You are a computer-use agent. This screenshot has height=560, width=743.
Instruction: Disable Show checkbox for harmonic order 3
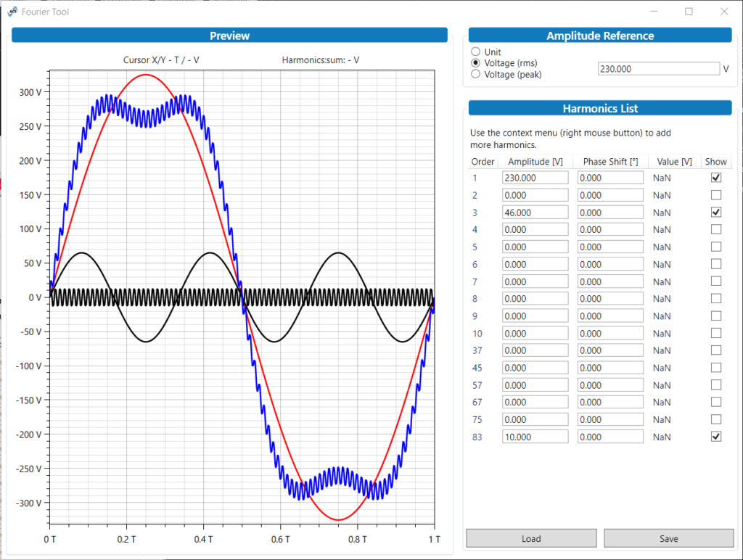coord(716,213)
